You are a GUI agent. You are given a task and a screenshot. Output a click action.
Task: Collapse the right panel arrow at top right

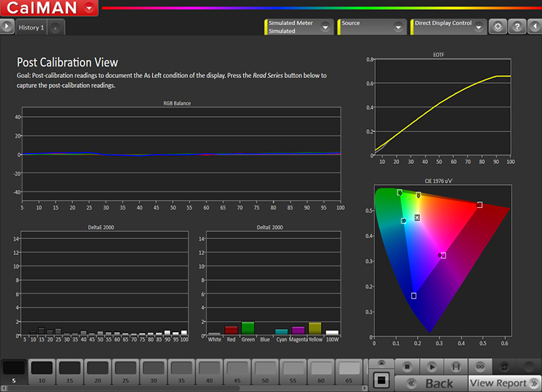534,27
